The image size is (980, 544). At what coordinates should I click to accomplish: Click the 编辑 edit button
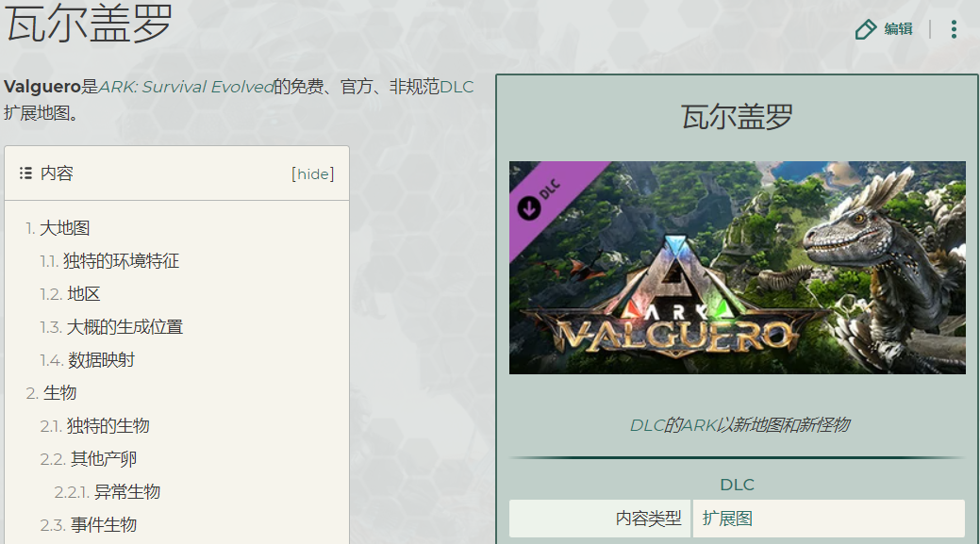point(898,29)
